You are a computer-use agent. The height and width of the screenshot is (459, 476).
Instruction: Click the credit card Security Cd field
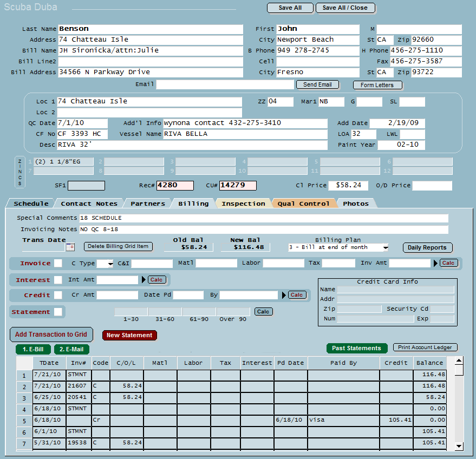pos(442,309)
